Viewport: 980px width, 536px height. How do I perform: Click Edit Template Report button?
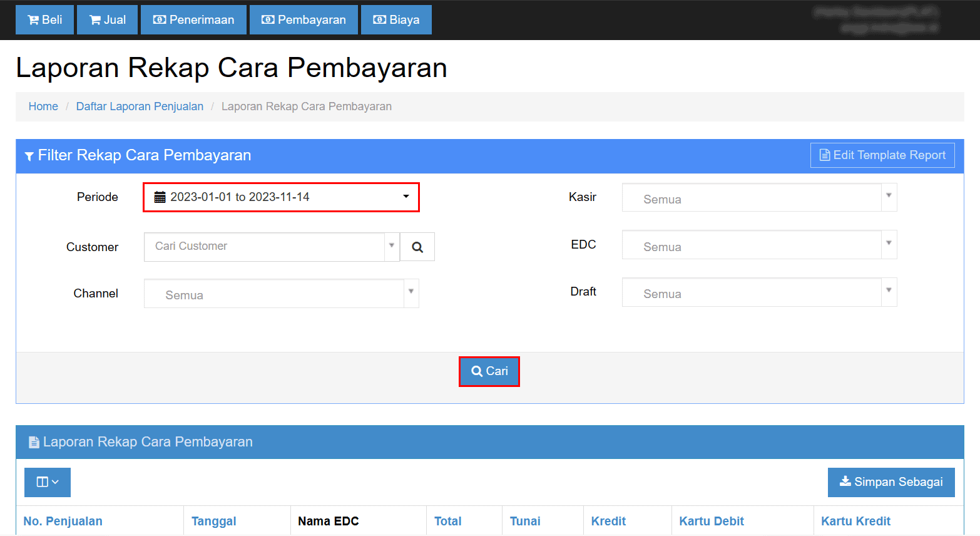tap(882, 155)
